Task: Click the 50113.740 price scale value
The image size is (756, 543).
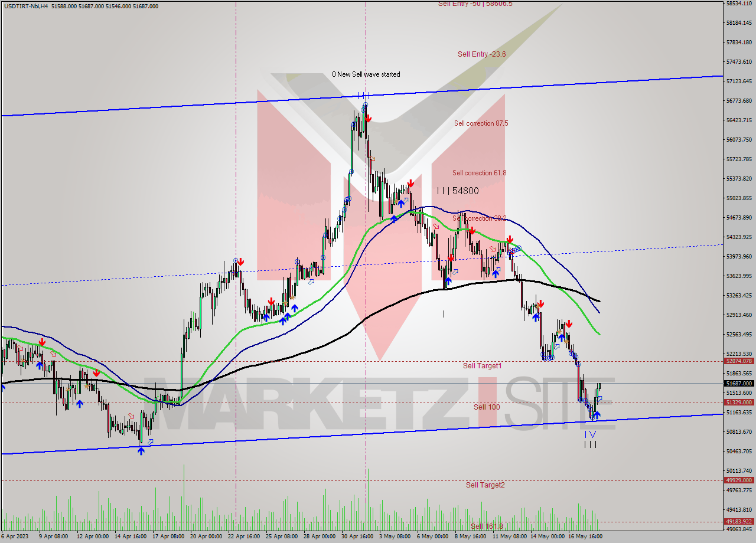Action: point(739,471)
